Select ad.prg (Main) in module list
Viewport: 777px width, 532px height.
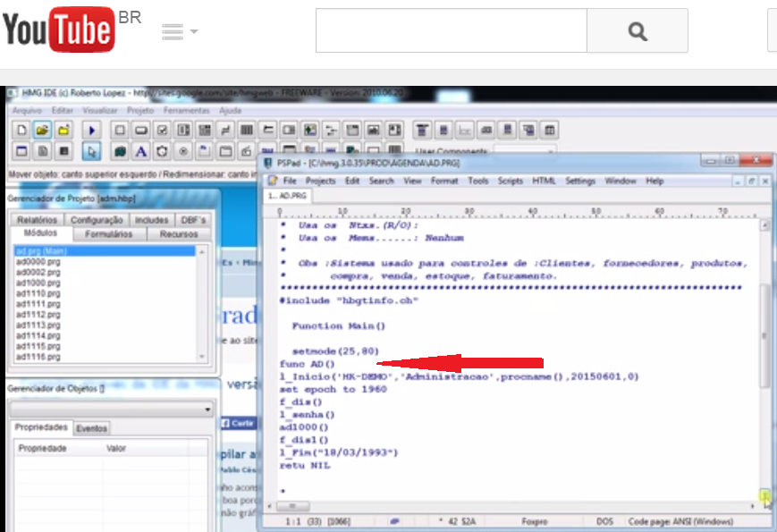pyautogui.click(x=105, y=251)
